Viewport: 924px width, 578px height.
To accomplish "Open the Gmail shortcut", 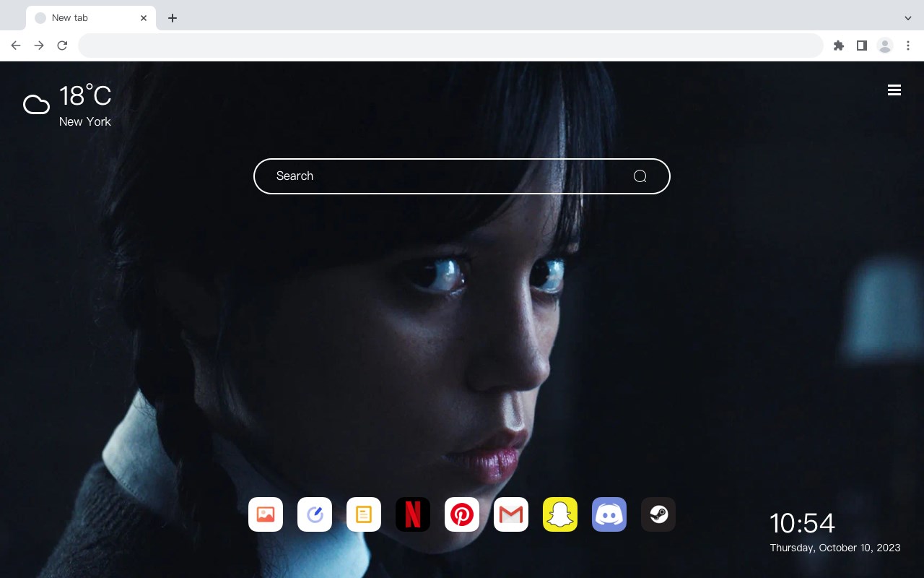I will 511,514.
